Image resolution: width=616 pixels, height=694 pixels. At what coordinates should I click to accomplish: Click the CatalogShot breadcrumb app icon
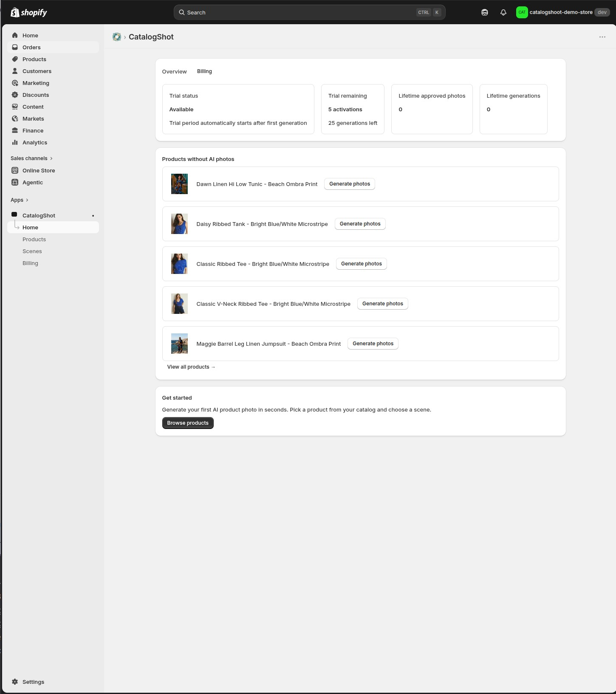(117, 37)
